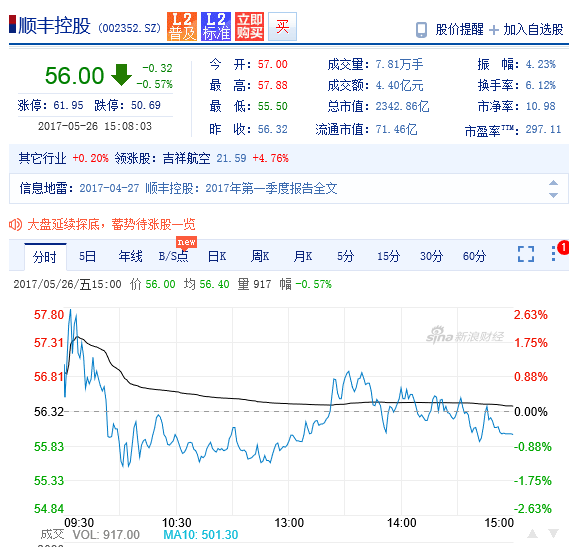Click the 跌停 price 50.69
Viewport: 569px width, 547px height.
[x=146, y=105]
